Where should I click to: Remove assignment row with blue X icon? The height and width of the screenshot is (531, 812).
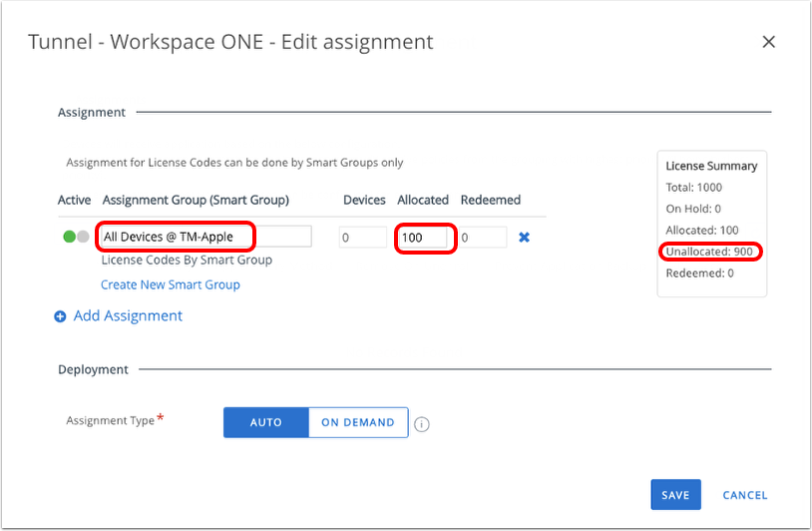click(x=524, y=238)
